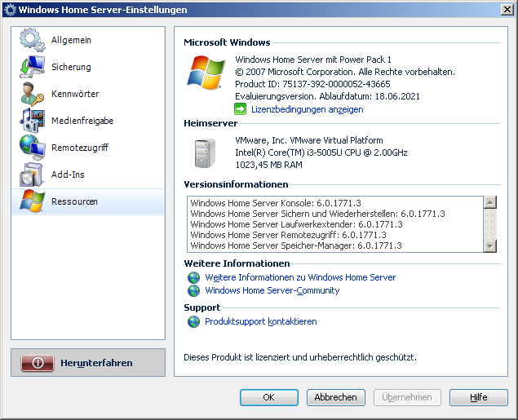Select the Home Server Konsole version line
Image resolution: width=518 pixels, height=420 pixels.
pos(276,203)
